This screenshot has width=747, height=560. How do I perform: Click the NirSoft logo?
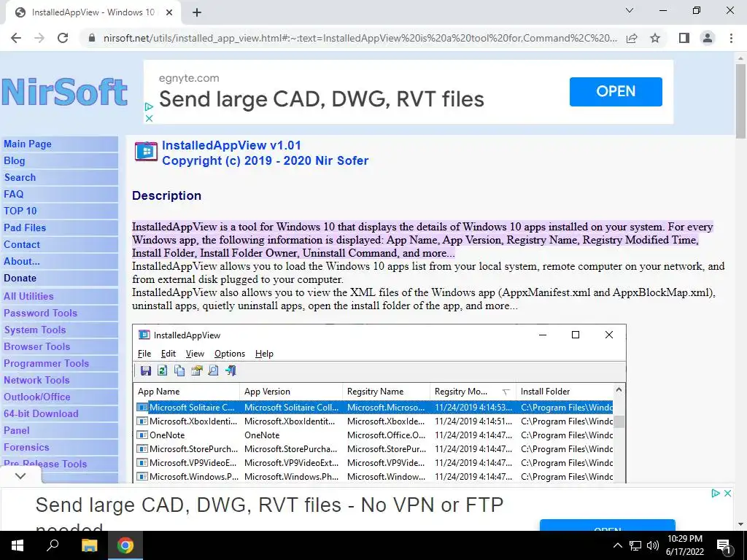(65, 92)
